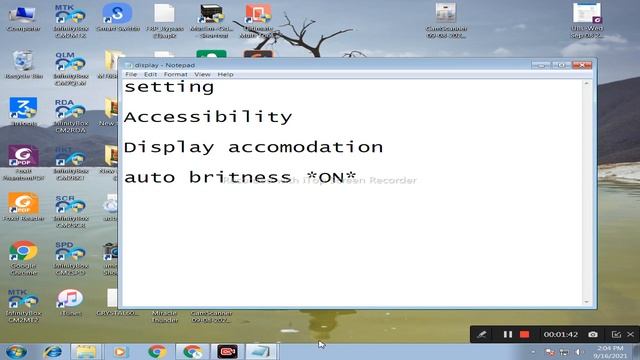This screenshot has height=360, width=640.
Task: Select the iTunes desktop icon
Action: [x=70, y=302]
